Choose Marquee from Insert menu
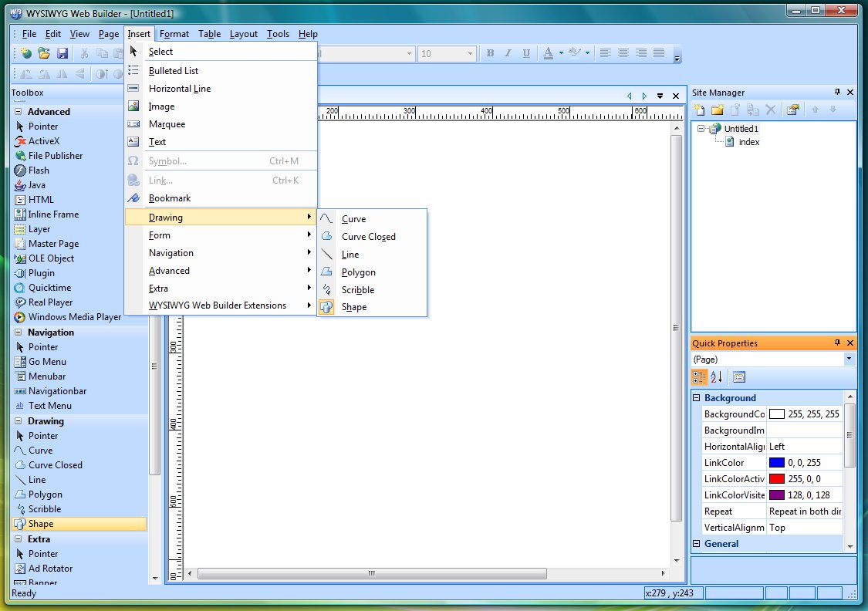The width and height of the screenshot is (868, 611). click(x=221, y=124)
